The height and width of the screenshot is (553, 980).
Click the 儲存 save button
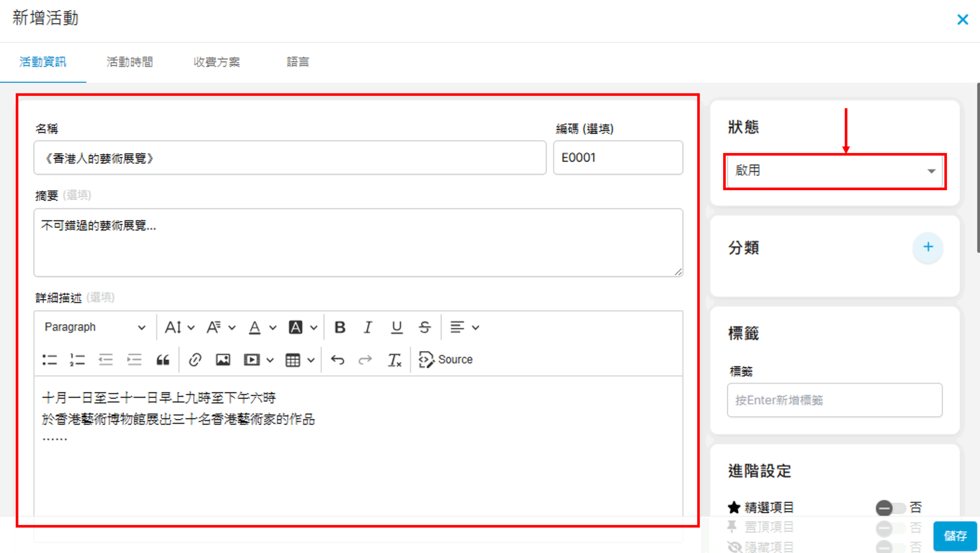(x=955, y=535)
